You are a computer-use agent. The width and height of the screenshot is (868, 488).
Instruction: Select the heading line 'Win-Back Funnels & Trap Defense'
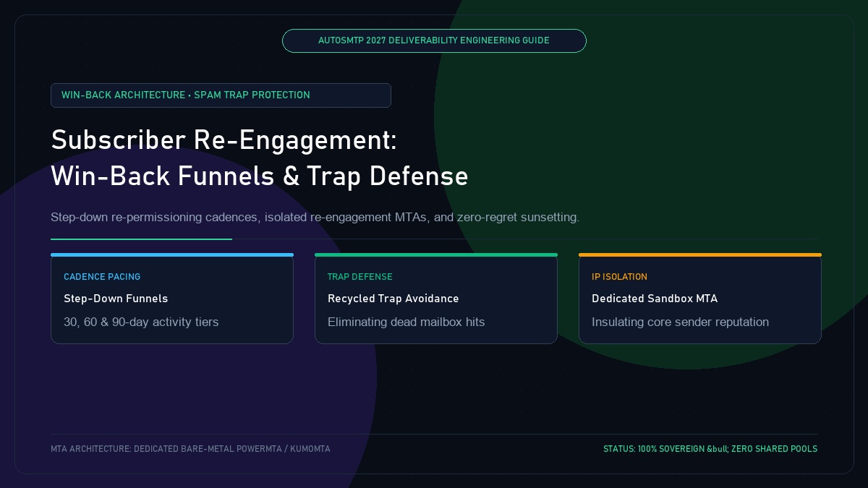(260, 176)
